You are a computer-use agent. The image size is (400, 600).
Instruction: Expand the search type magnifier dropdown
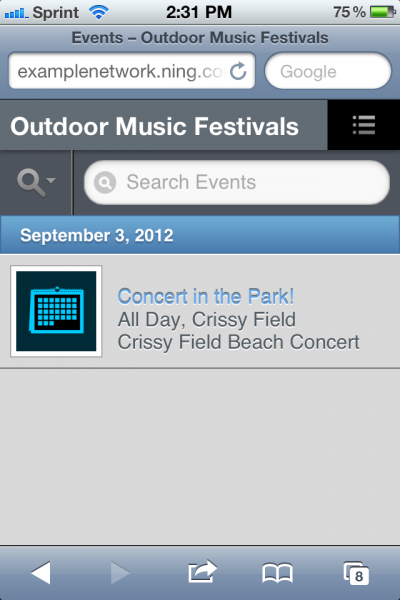[36, 182]
